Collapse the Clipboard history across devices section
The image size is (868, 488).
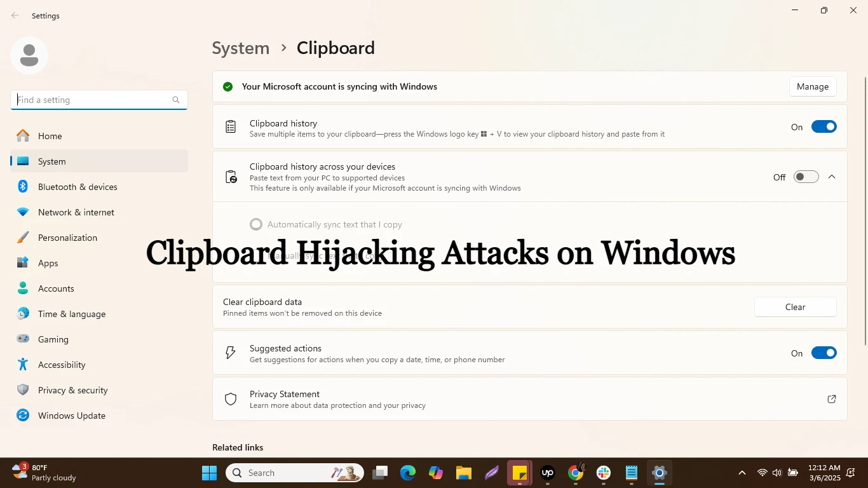click(x=831, y=176)
